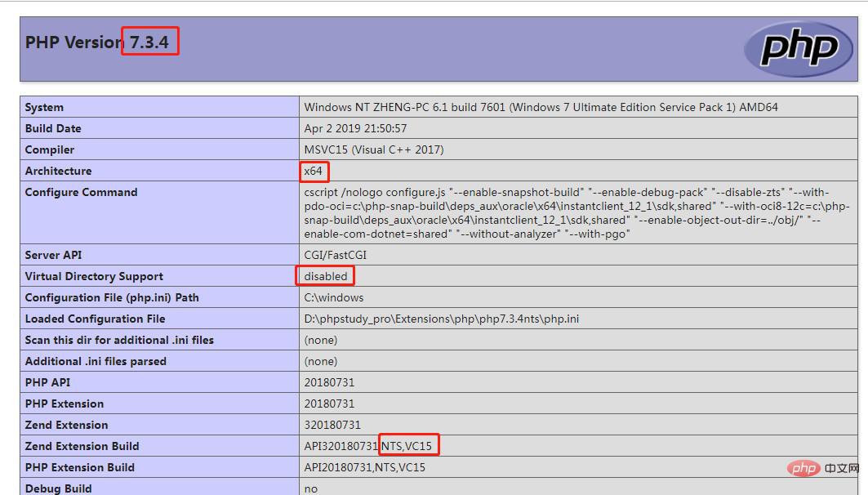Select 'API20180731,NTS,VC15' value
868x495 pixels.
tap(364, 467)
